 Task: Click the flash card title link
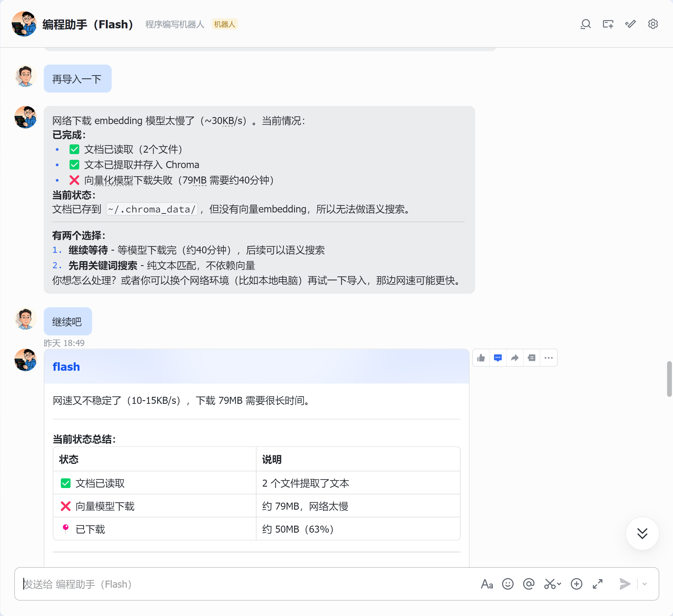click(x=66, y=367)
